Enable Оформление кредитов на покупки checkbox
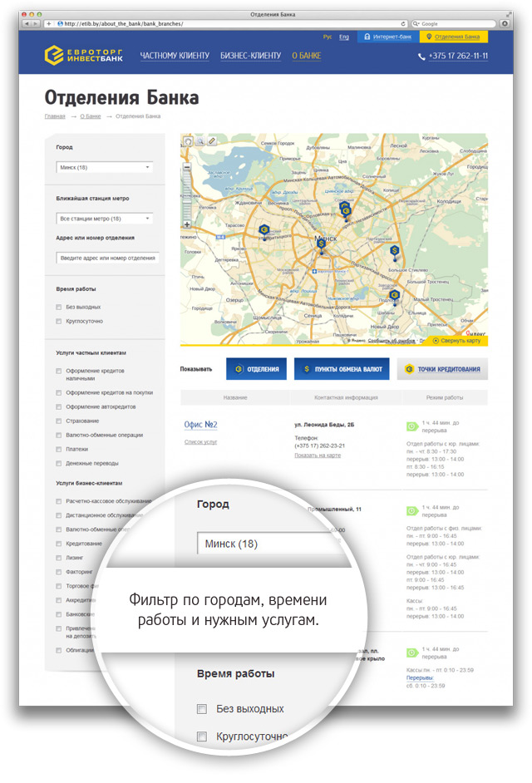This screenshot has width=532, height=783. point(59,393)
